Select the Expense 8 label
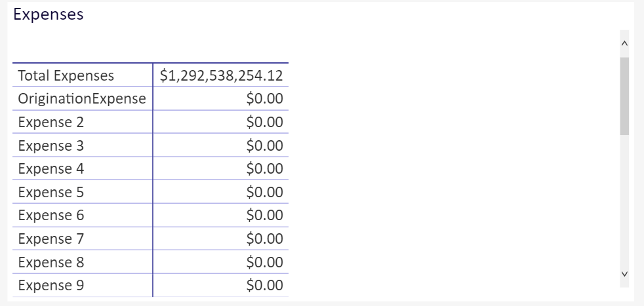644x306 pixels. point(51,262)
